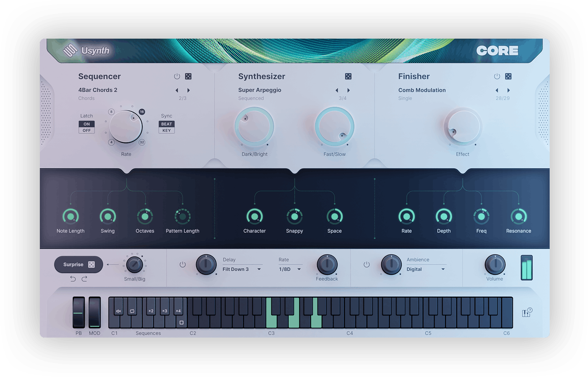Click the Fast/Slow knob
The height and width of the screenshot is (377, 588).
pos(335,127)
